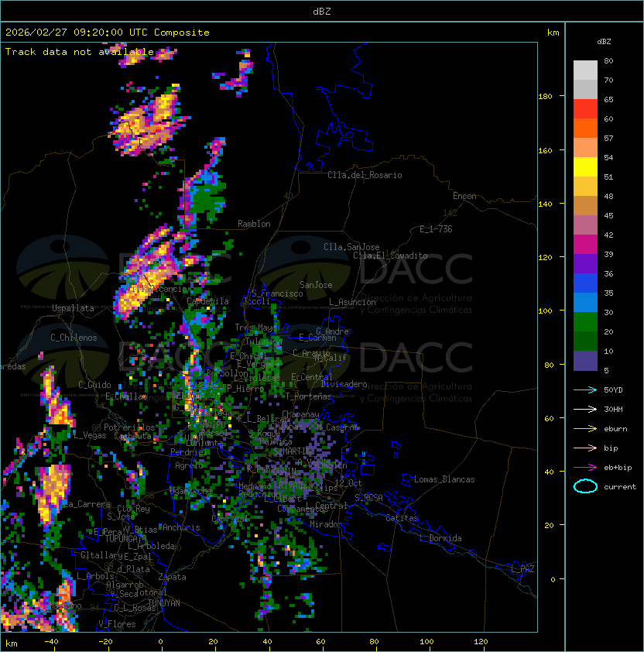Click the 'km' label at bottom left
This screenshot has width=644, height=652.
[x=12, y=643]
